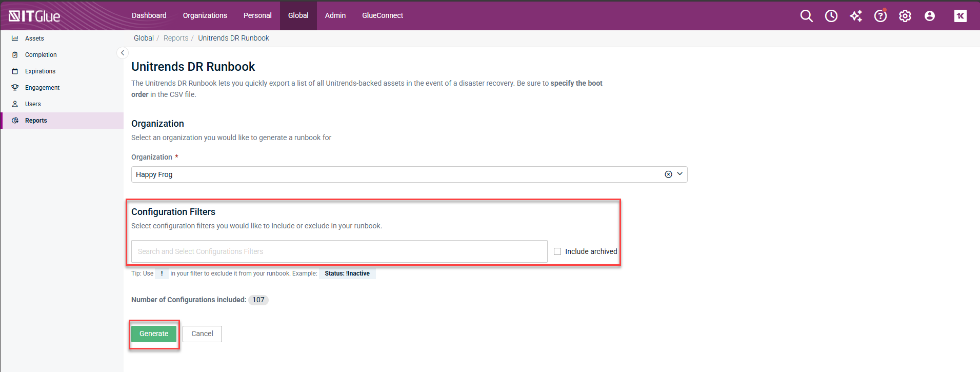Open the Engagement sidebar item
The image size is (980, 372).
pyautogui.click(x=42, y=88)
